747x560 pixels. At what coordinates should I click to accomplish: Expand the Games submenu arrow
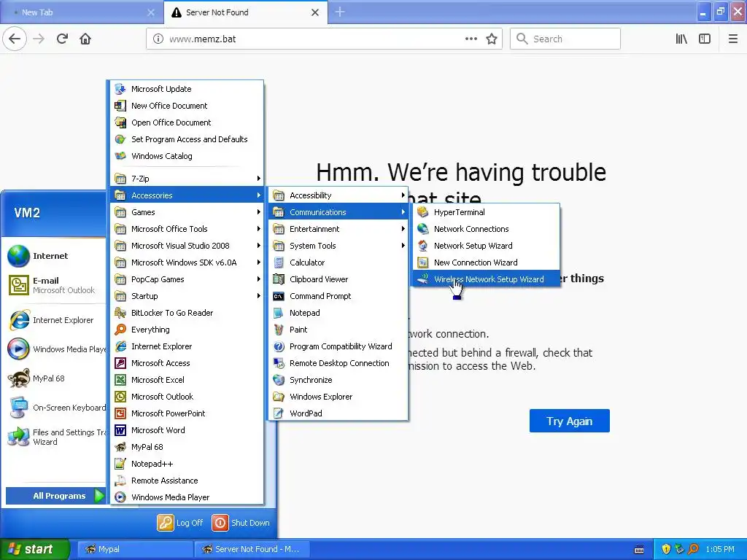pos(259,212)
